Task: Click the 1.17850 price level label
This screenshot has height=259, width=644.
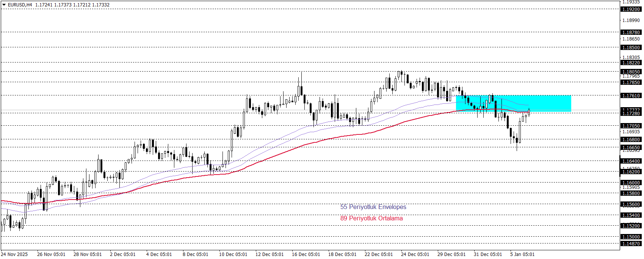Action: click(631, 83)
